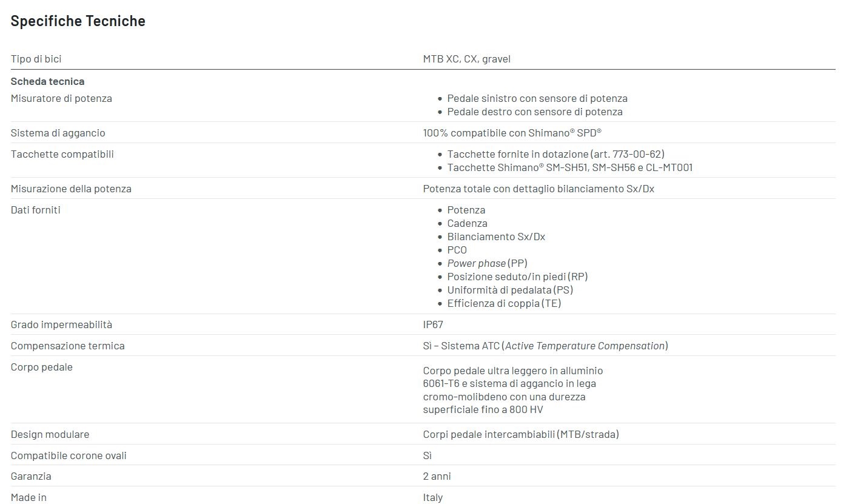
Task: Click the IP67 waterproof rating value
Action: (433, 324)
